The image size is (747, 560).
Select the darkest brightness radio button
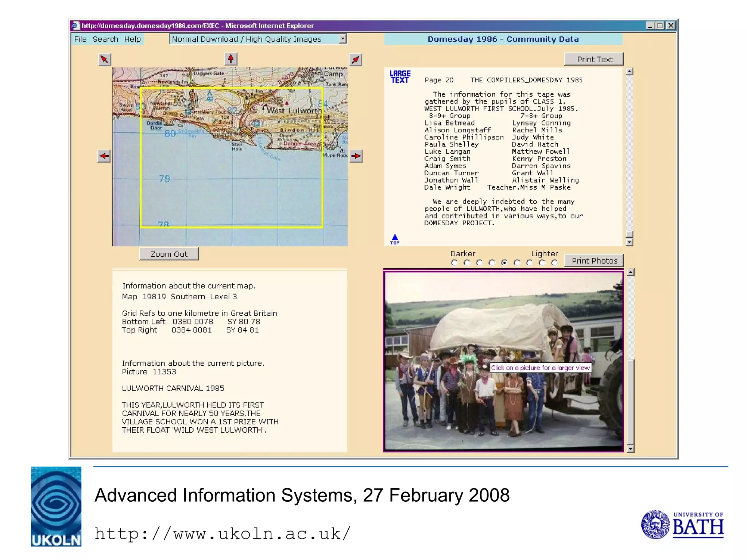[x=454, y=263]
